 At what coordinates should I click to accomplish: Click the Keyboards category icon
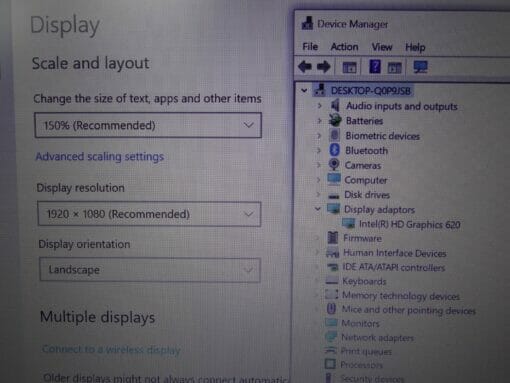tap(332, 281)
